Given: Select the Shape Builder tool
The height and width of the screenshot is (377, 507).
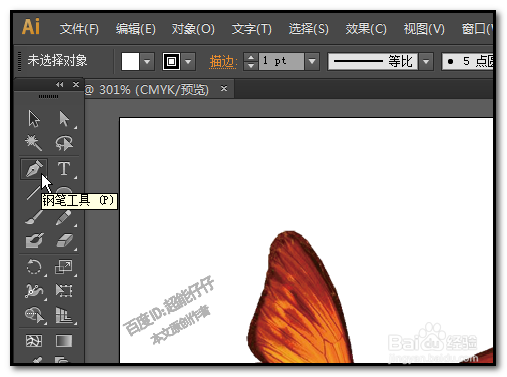Looking at the screenshot, I should [x=35, y=315].
